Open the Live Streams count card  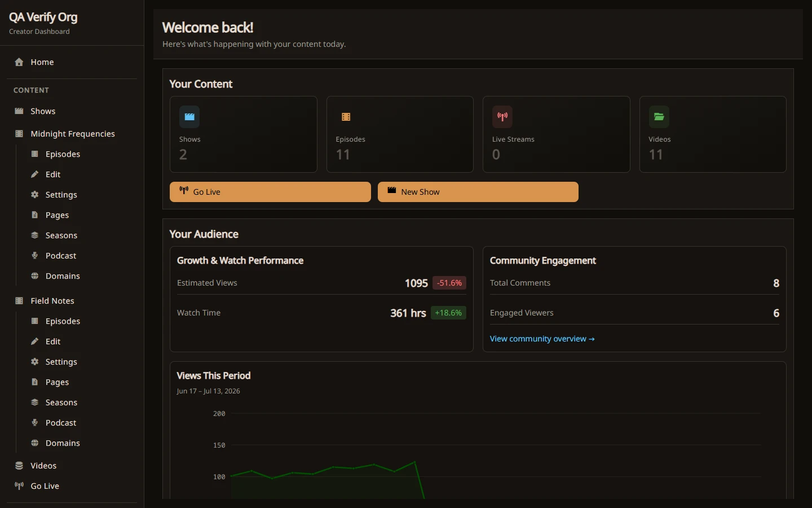(x=557, y=134)
